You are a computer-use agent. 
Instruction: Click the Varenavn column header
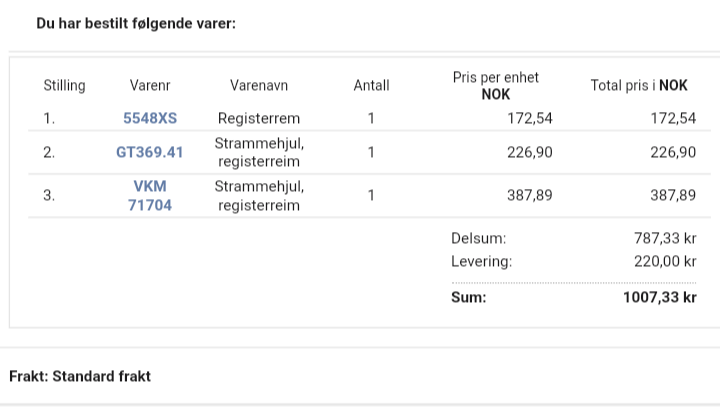pos(259,85)
